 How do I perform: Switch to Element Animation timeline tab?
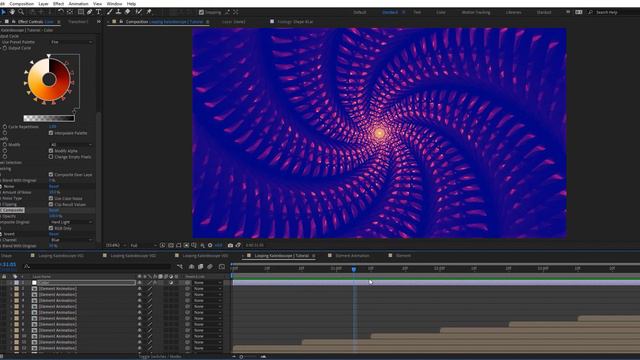(x=352, y=256)
